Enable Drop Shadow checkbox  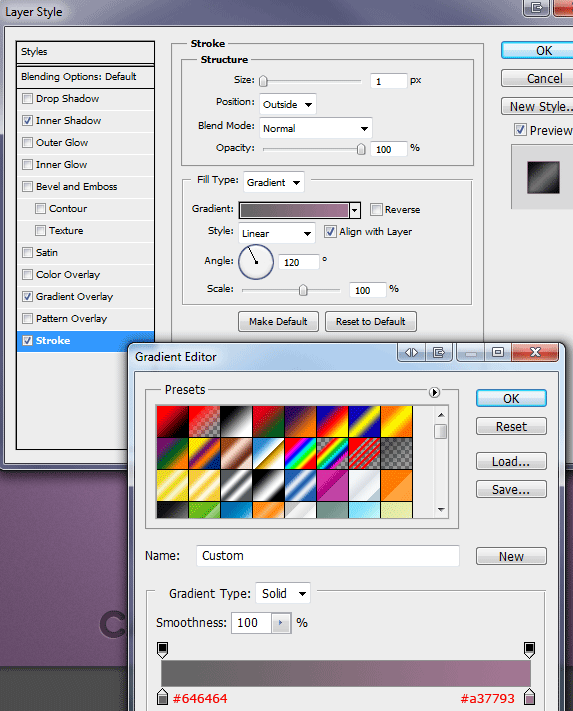28,98
